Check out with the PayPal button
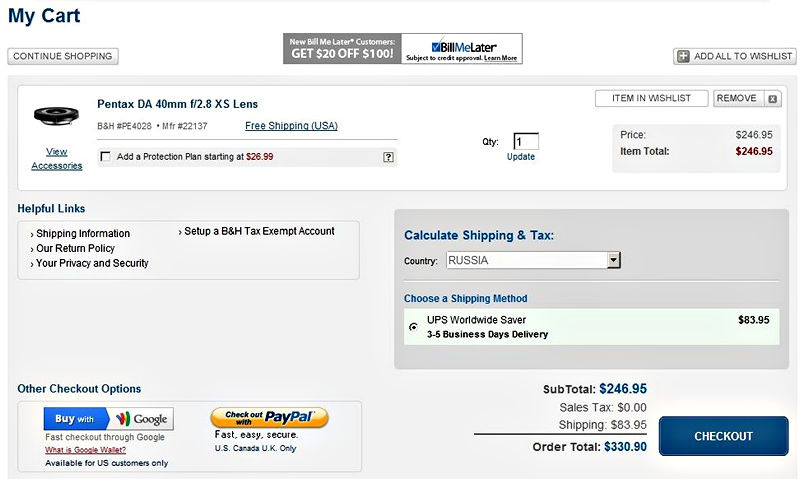Viewport: 800px width, 479px height. (x=269, y=417)
